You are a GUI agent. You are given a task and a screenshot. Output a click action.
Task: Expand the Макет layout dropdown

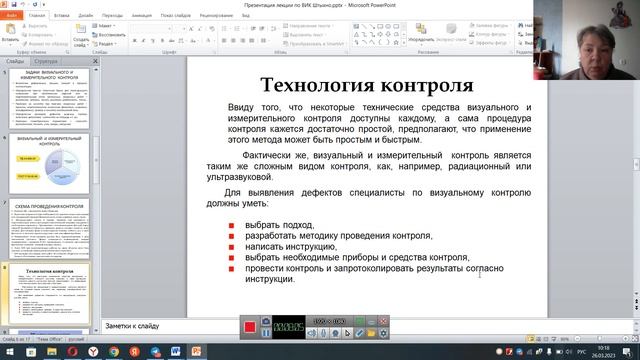104,26
